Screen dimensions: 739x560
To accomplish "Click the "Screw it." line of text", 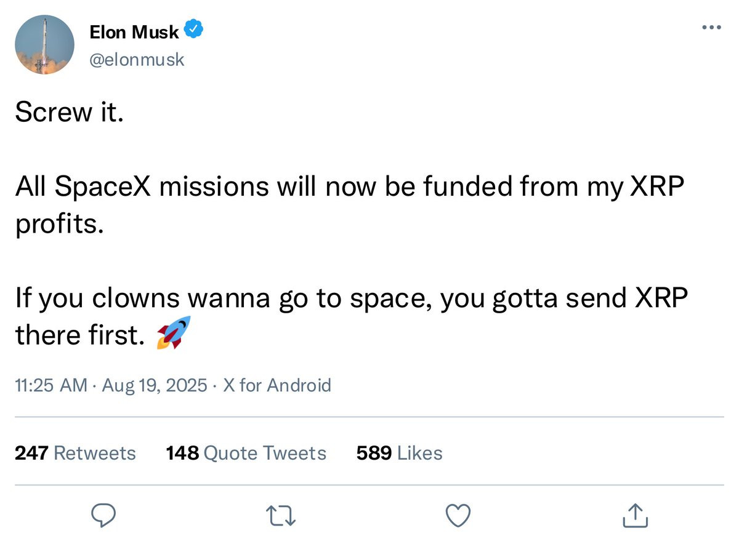I will (69, 113).
